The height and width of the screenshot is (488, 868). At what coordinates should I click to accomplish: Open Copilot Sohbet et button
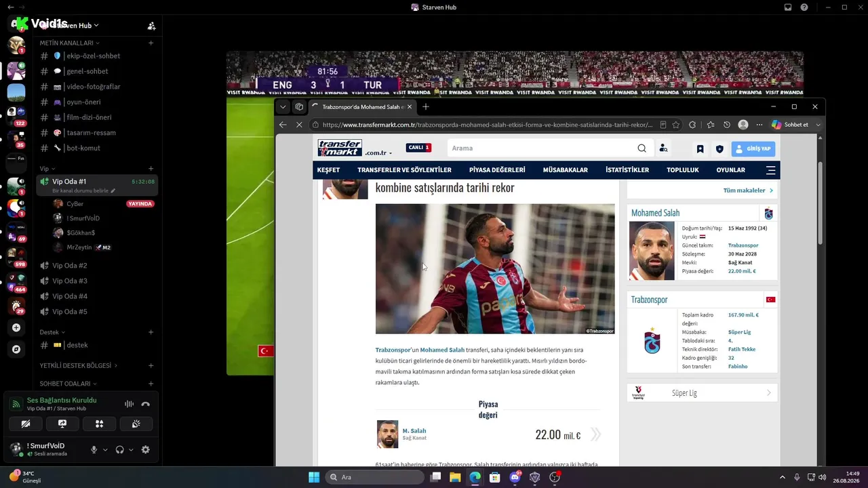click(x=791, y=125)
